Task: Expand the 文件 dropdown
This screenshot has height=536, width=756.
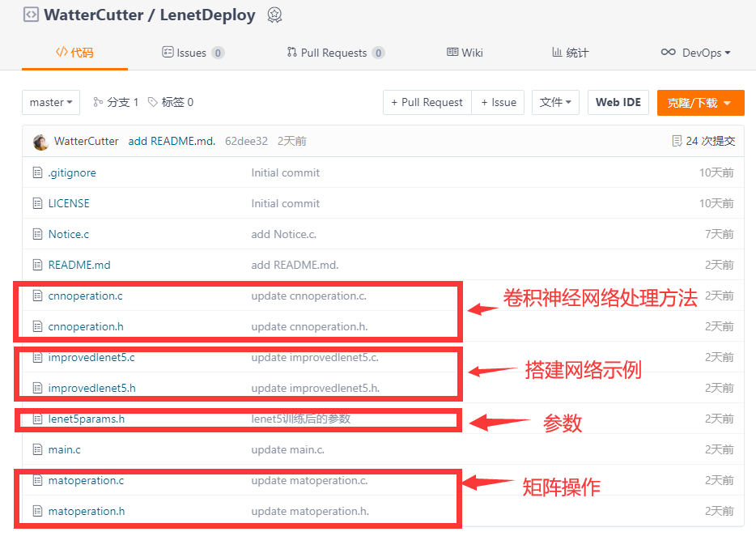Action: coord(555,102)
